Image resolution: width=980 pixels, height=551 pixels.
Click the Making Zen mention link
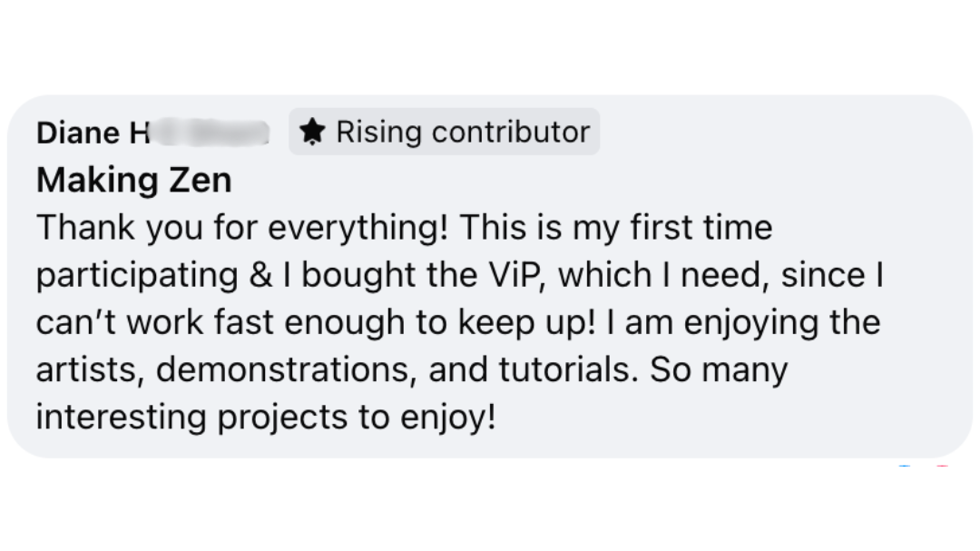coord(133,181)
